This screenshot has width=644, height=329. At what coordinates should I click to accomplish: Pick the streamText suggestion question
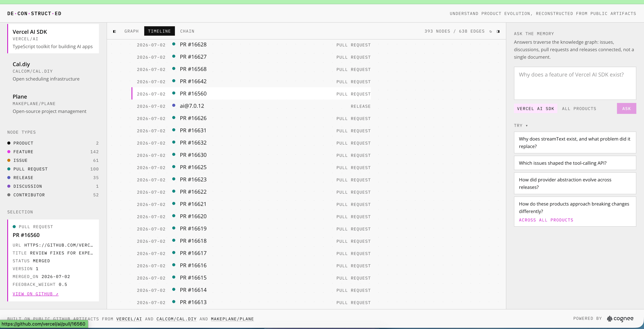coord(575,142)
